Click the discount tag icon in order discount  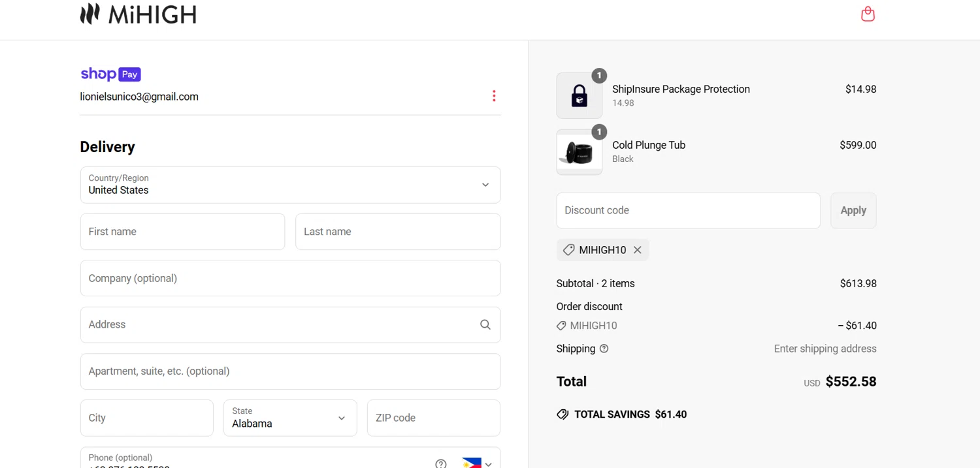point(561,326)
